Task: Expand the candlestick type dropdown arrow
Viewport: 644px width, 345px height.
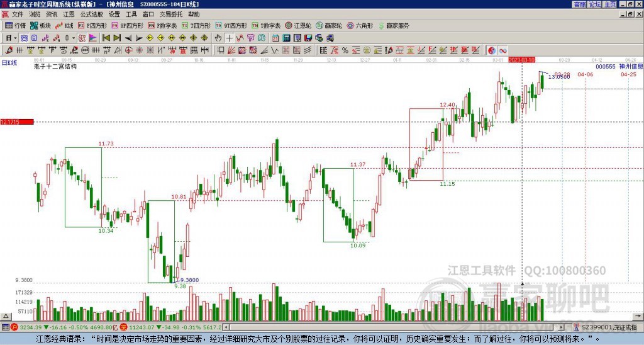Action: click(74, 38)
